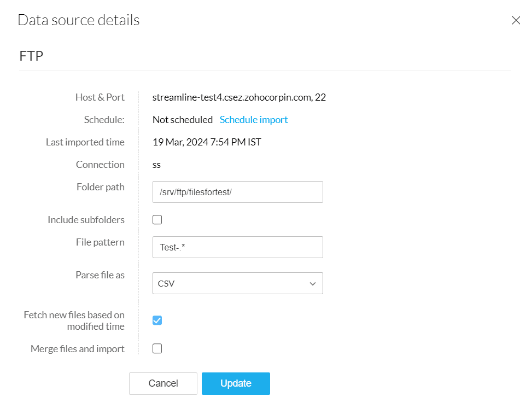This screenshot has width=520, height=420.
Task: Click the blue Update button
Action: tap(236, 383)
